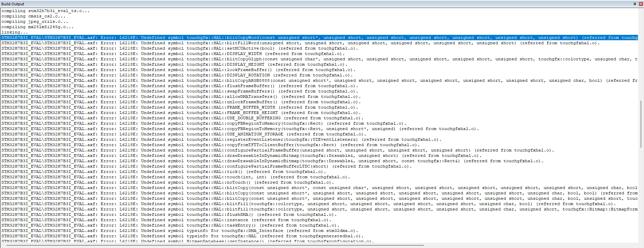Click copyFBRegionToMemory error with unsigned short* argument
The width and height of the screenshot is (644, 248).
point(240,129)
